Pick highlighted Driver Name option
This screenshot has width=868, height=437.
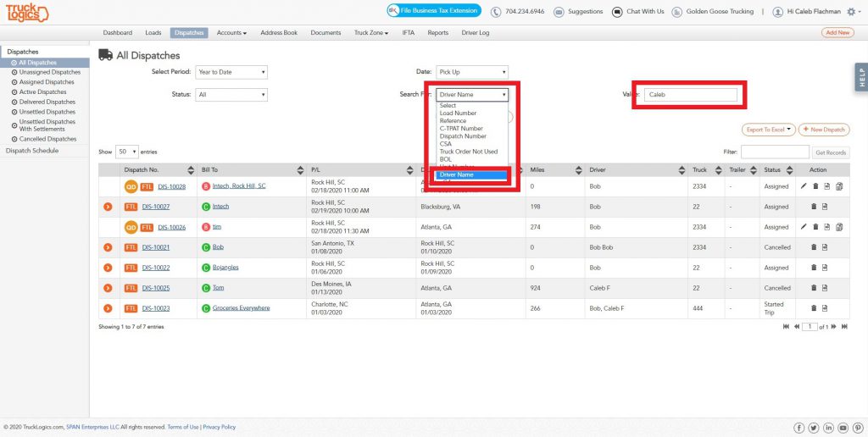[x=470, y=175]
